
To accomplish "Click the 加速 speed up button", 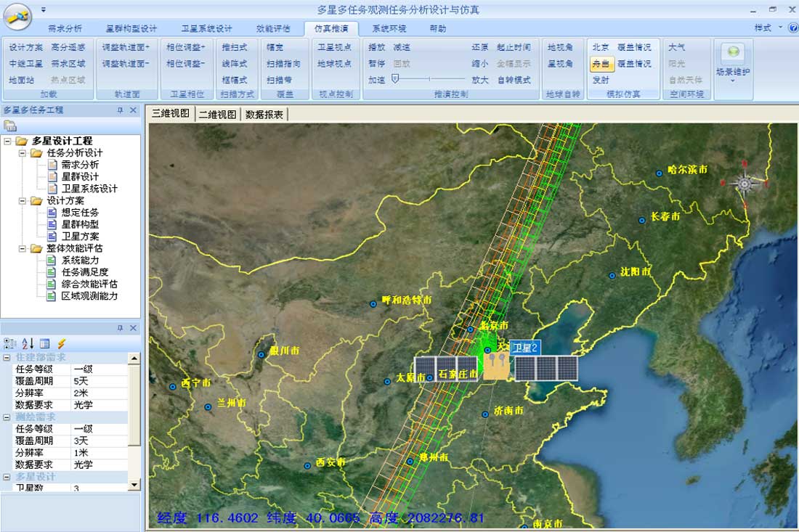I will coord(376,80).
